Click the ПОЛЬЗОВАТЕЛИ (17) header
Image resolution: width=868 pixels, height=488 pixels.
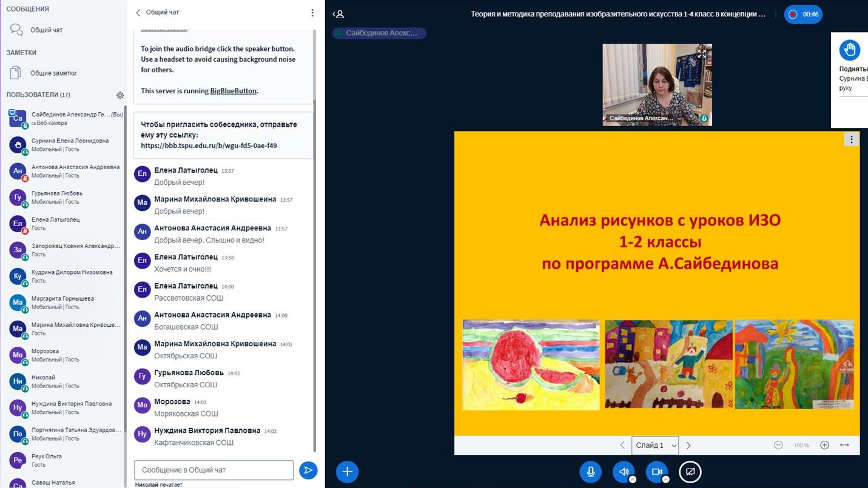click(x=38, y=95)
